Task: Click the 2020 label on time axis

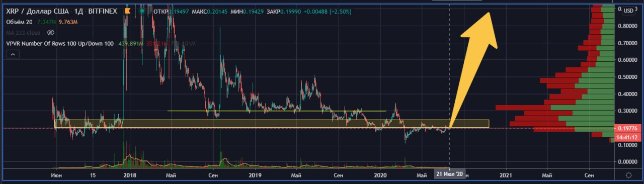Action: 381,175
